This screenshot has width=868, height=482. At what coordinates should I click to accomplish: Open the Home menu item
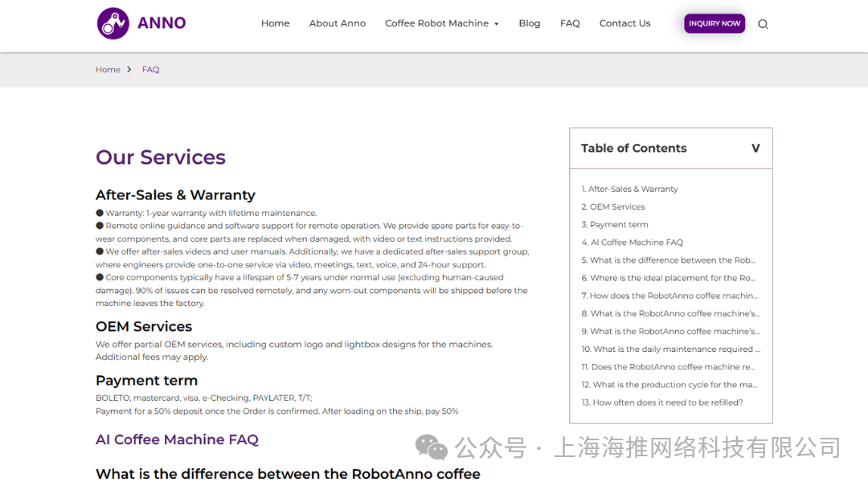pyautogui.click(x=275, y=23)
